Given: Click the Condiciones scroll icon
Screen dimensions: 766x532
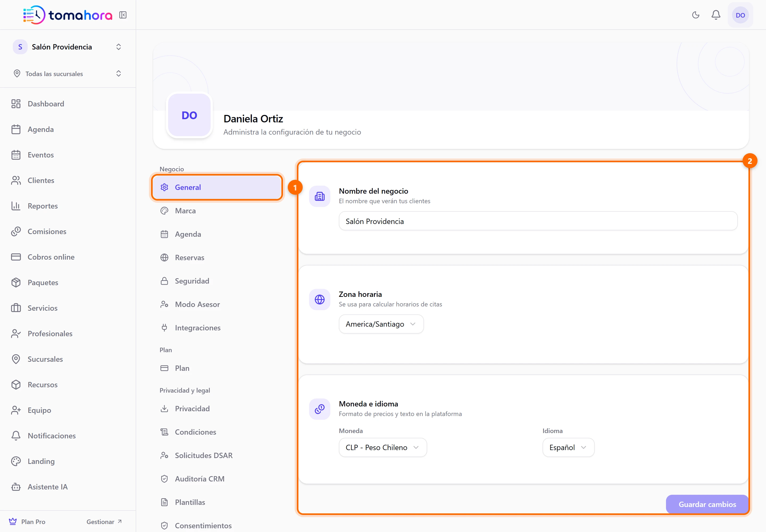Looking at the screenshot, I should (x=164, y=432).
